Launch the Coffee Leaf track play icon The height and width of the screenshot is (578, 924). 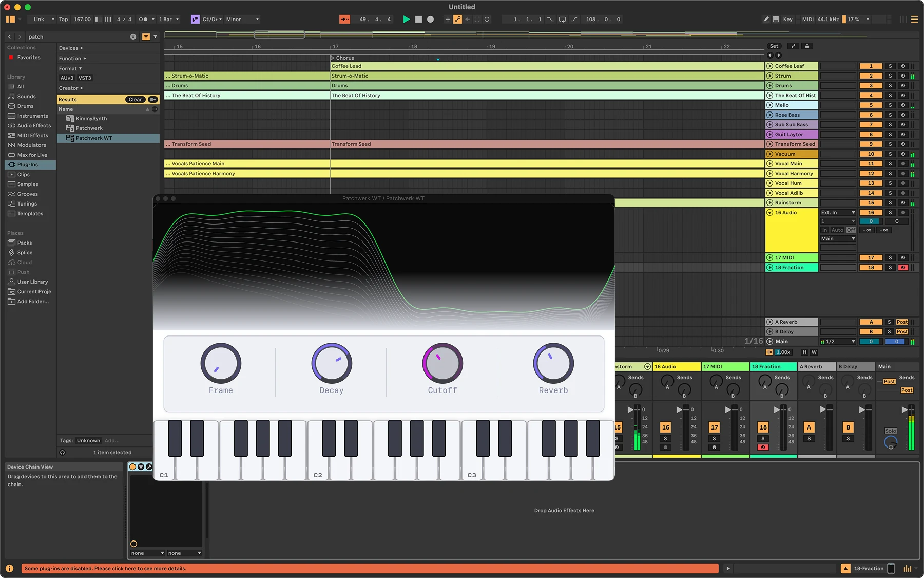pos(769,66)
